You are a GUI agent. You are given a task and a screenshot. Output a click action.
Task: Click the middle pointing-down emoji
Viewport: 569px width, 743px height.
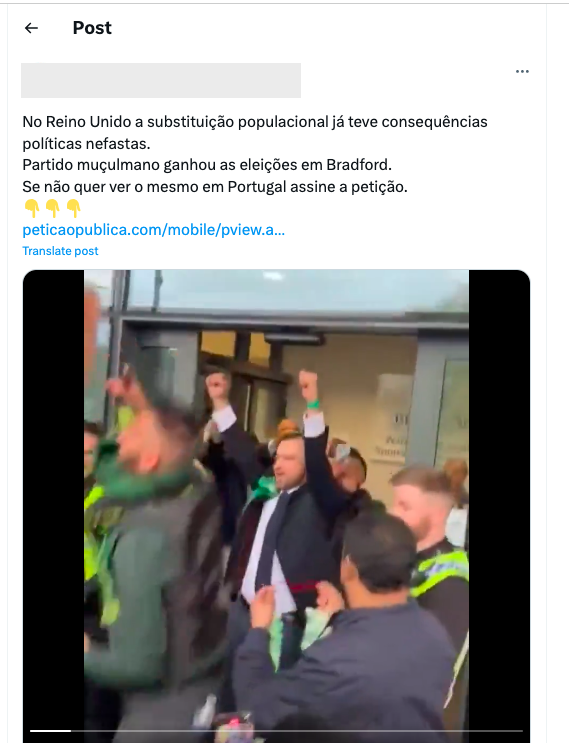[x=53, y=208]
